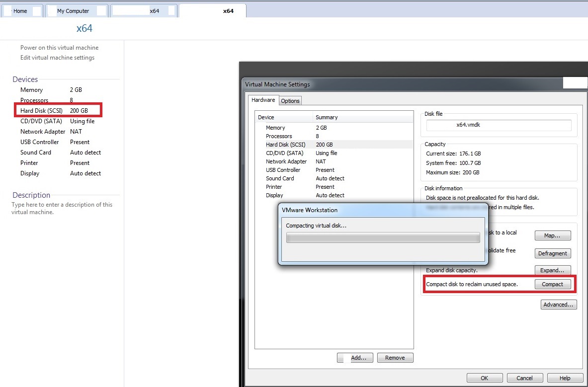Click the Help button
The image size is (588, 387).
tap(565, 378)
